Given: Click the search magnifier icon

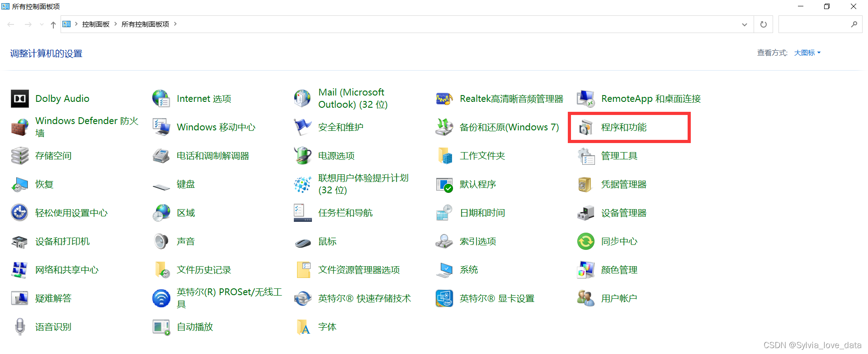Looking at the screenshot, I should (x=854, y=24).
